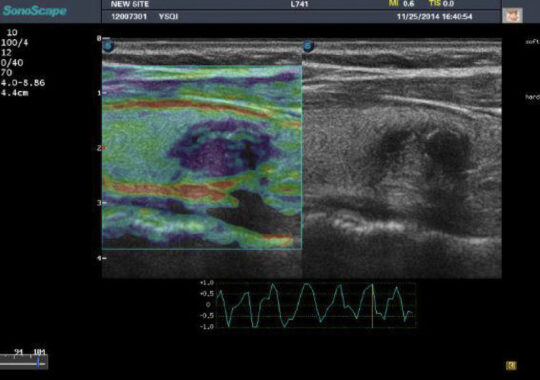Screen dimensions: 540x380
Task: Click the patient ID 12007301
Action: pyautogui.click(x=129, y=17)
